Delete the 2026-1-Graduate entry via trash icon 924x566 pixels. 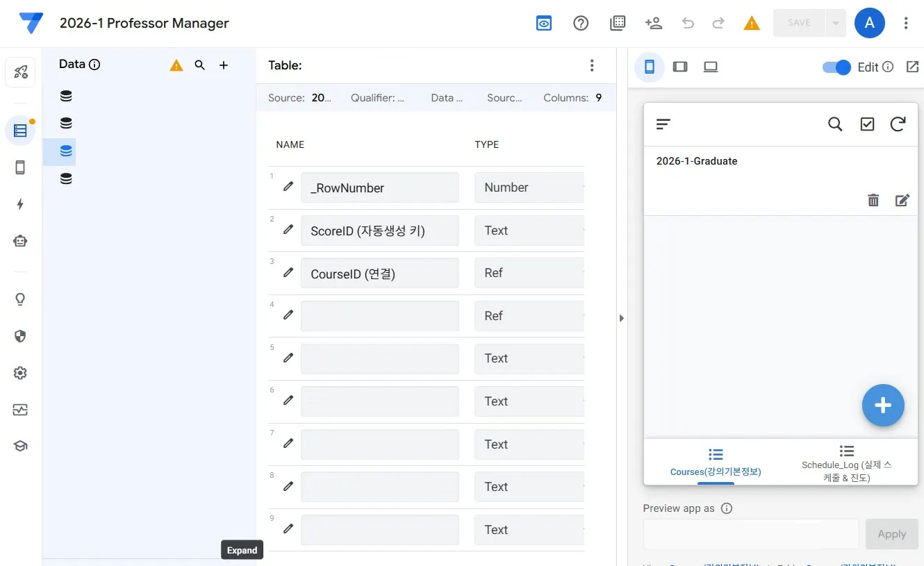(x=873, y=200)
